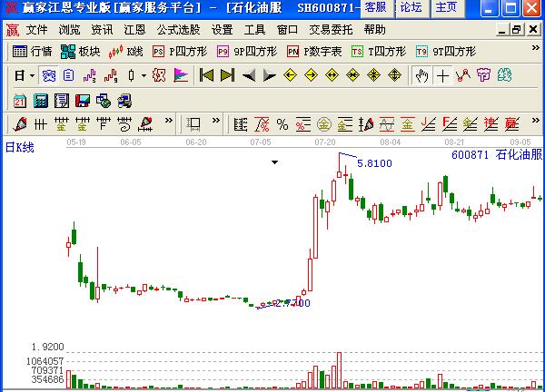Open the 行情 market quotes view
Image resolution: width=545 pixels, height=392 pixels.
tap(33, 52)
